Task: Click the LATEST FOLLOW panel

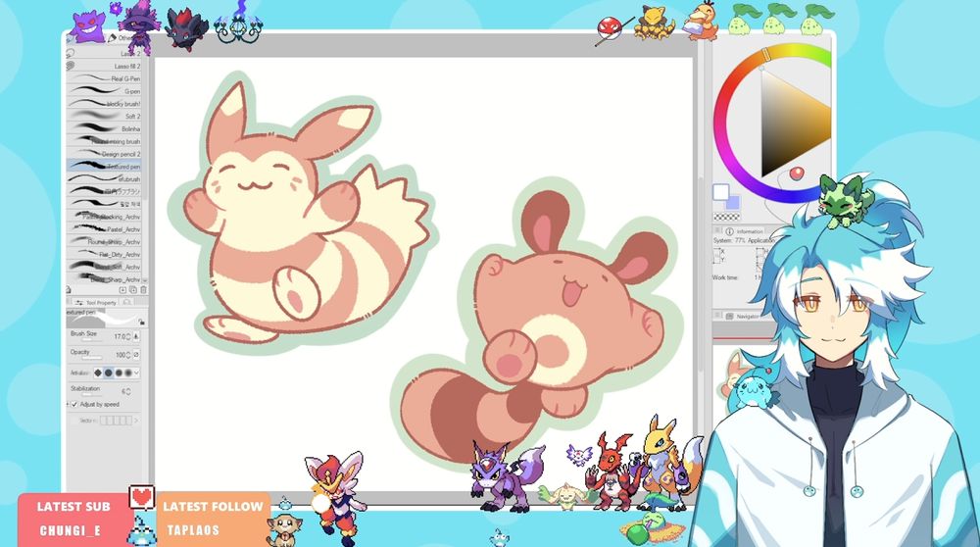Action: 213,519
